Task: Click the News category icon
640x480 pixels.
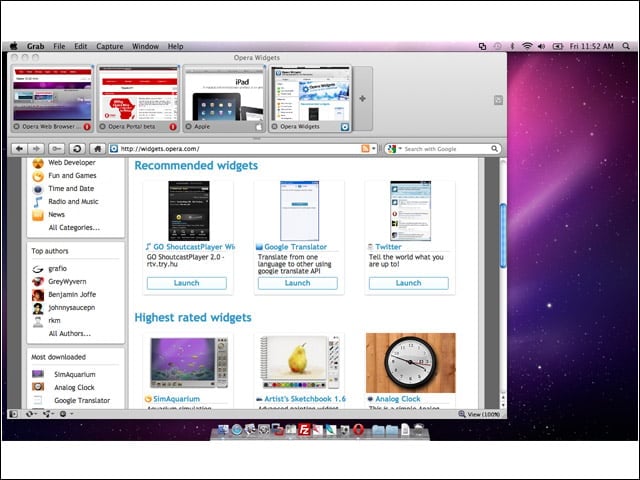Action: tap(38, 215)
